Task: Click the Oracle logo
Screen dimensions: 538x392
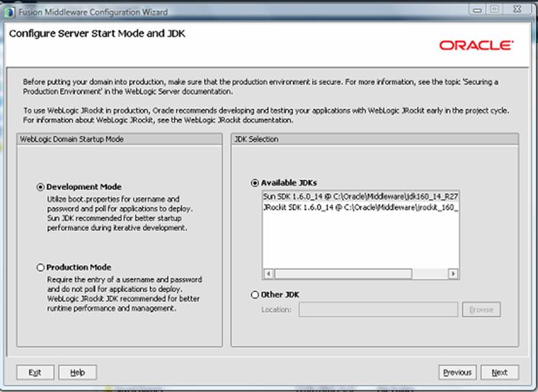Action: click(476, 45)
